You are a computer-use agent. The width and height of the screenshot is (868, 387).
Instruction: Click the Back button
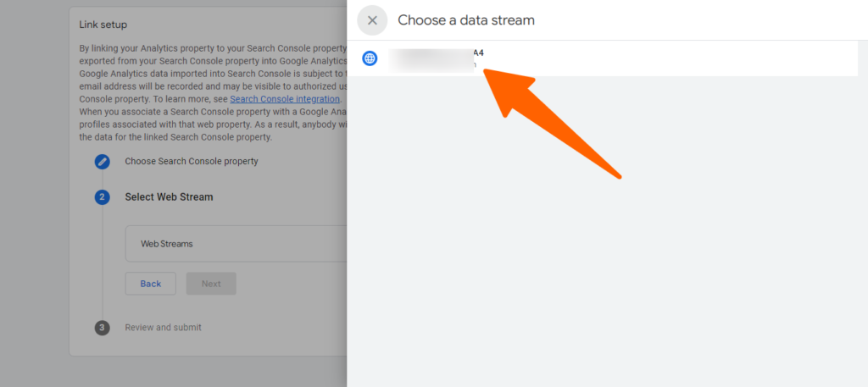[150, 284]
